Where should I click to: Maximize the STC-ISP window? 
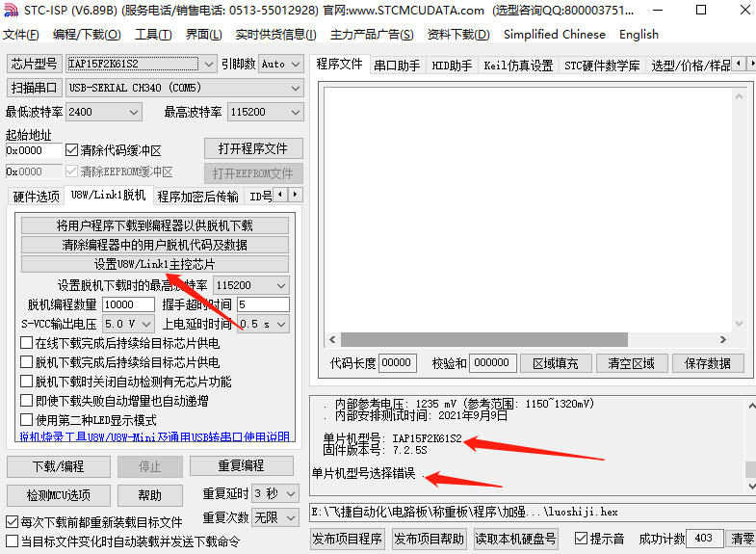point(701,10)
